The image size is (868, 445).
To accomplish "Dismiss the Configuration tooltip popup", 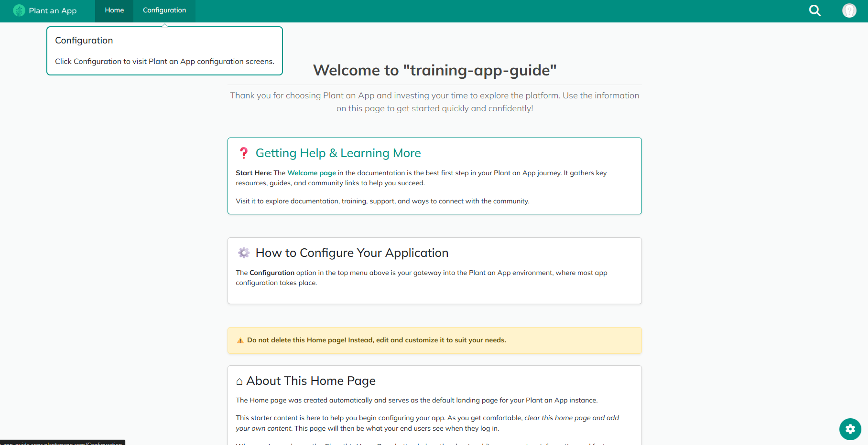I will [164, 51].
